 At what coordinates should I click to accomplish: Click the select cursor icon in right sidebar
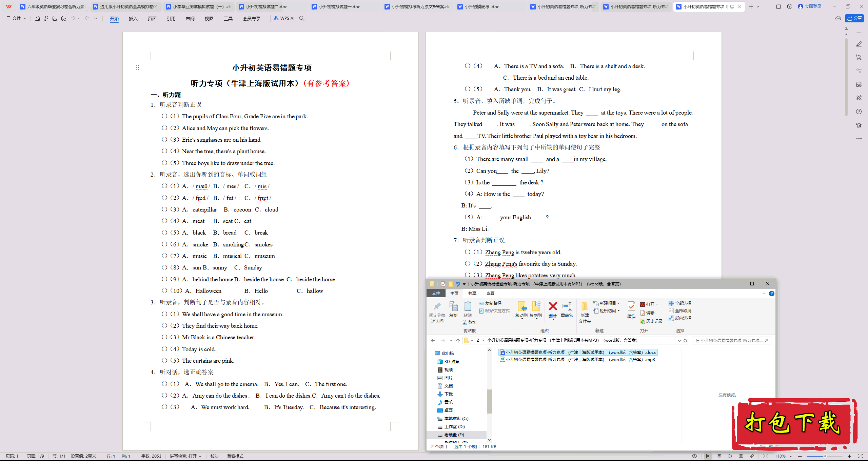pyautogui.click(x=859, y=57)
